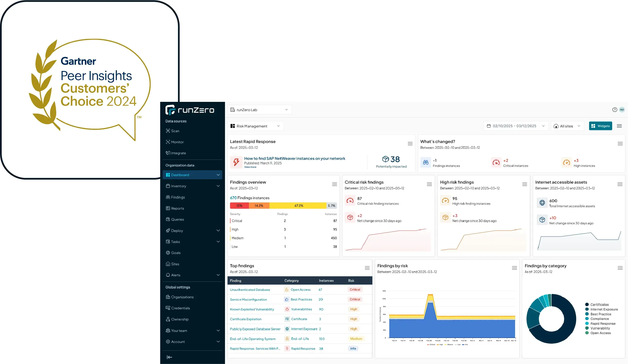Go to the Queries page in the sidebar
The image size is (628, 364).
(177, 219)
